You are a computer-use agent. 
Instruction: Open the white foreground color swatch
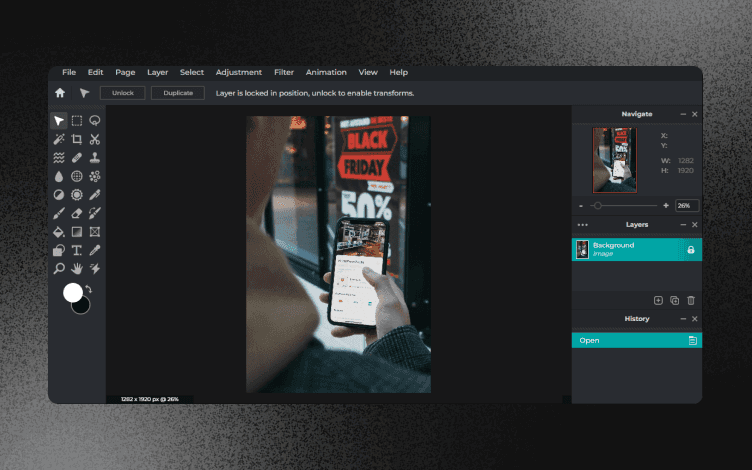[72, 293]
